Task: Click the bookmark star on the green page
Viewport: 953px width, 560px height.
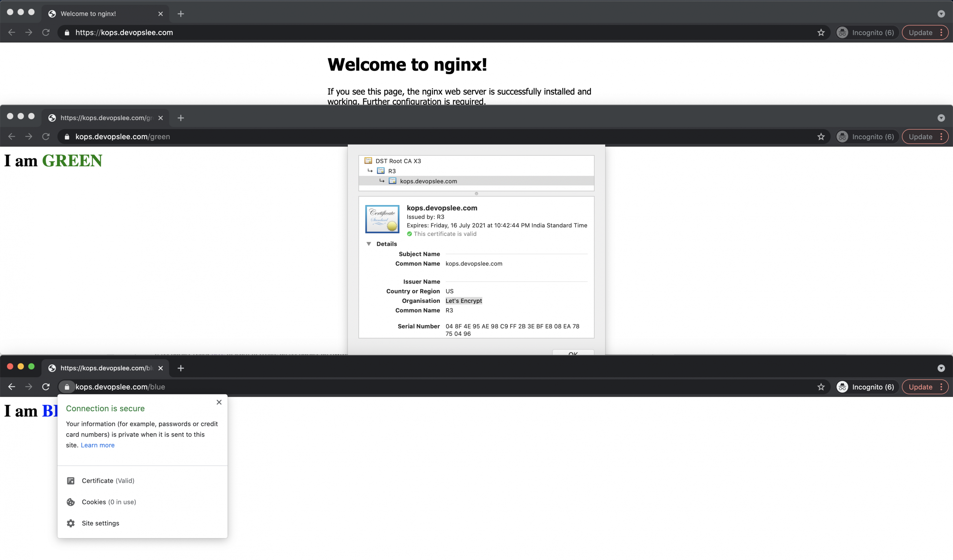Action: 821,136
